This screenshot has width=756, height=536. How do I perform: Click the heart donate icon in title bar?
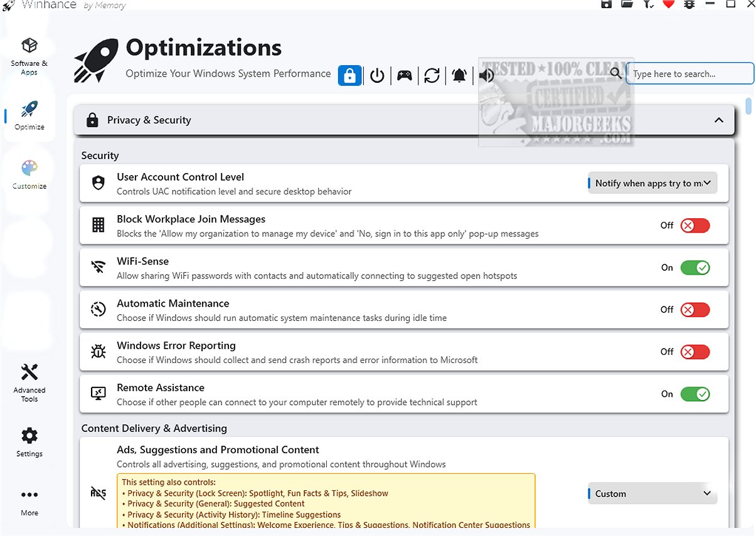point(668,4)
